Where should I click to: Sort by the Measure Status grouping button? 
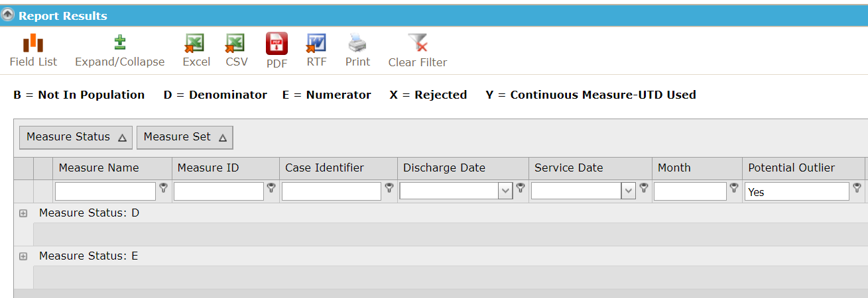pyautogui.click(x=76, y=137)
